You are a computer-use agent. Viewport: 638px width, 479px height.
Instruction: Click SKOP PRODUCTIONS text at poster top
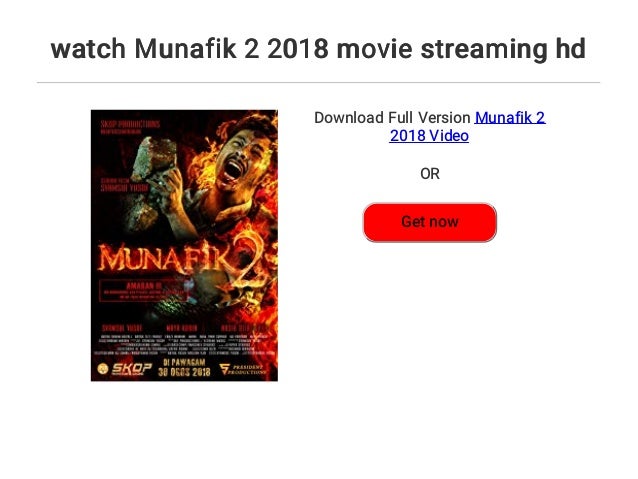[130, 124]
